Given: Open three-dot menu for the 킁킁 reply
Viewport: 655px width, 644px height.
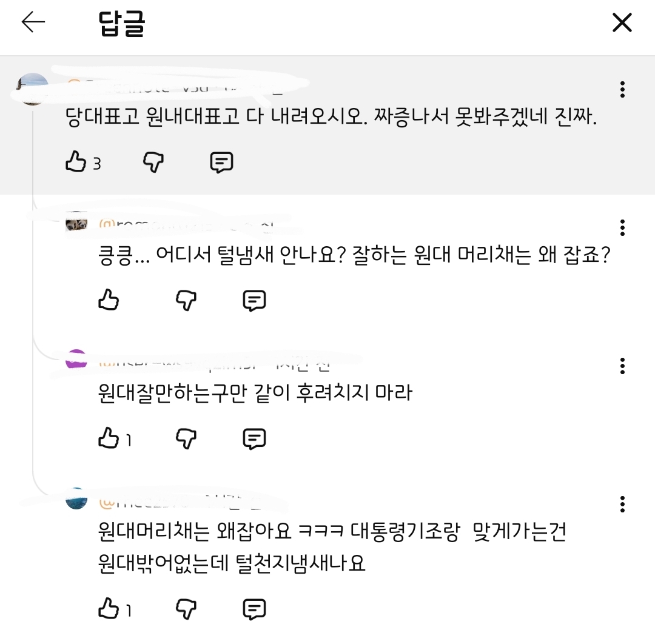Looking at the screenshot, I should tap(622, 227).
